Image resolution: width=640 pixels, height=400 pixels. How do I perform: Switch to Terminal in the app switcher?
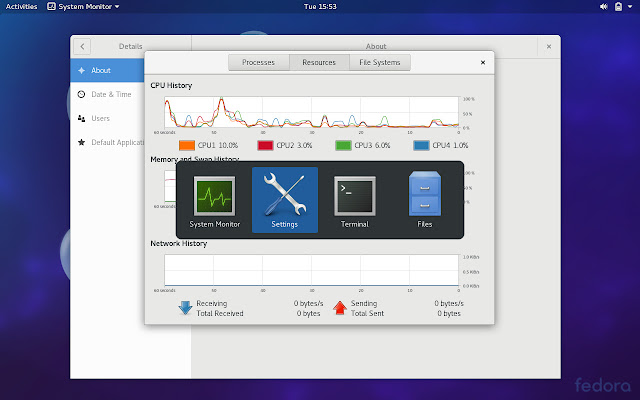click(x=355, y=200)
